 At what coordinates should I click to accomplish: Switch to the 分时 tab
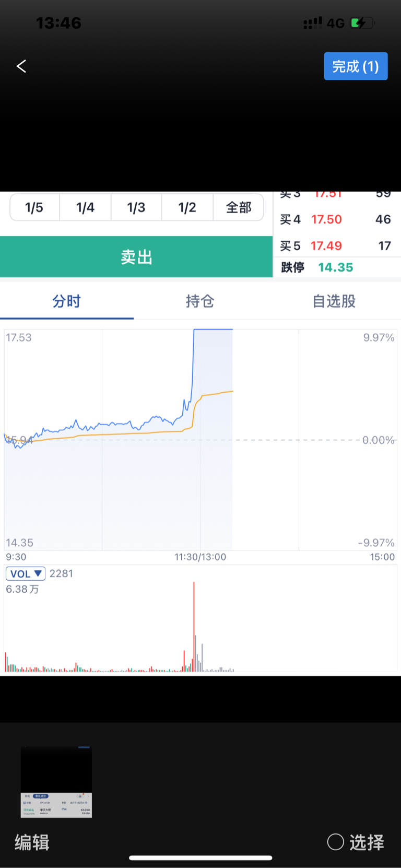(67, 301)
